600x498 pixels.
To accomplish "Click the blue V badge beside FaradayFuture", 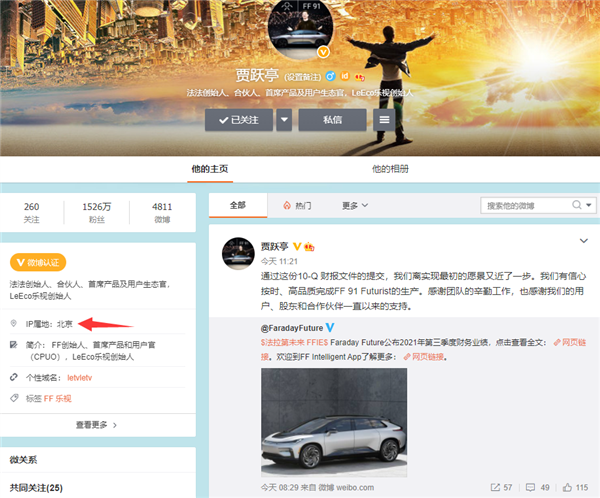I will pyautogui.click(x=330, y=328).
